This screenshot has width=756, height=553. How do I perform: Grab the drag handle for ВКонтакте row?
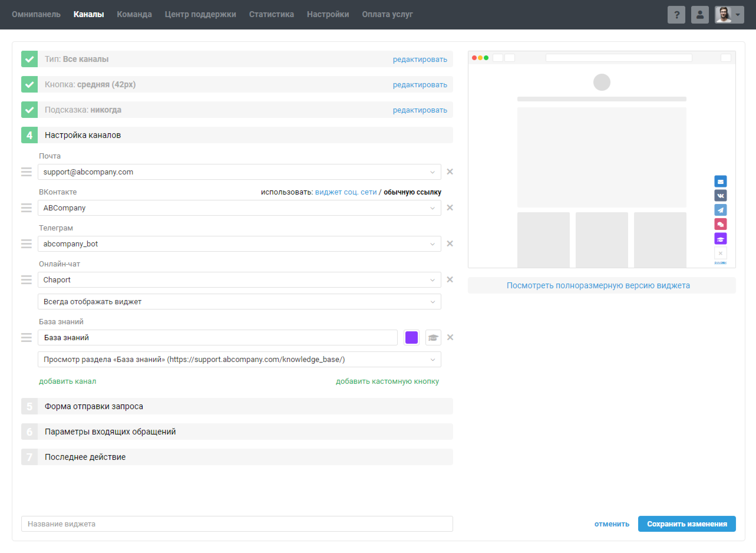click(x=27, y=208)
